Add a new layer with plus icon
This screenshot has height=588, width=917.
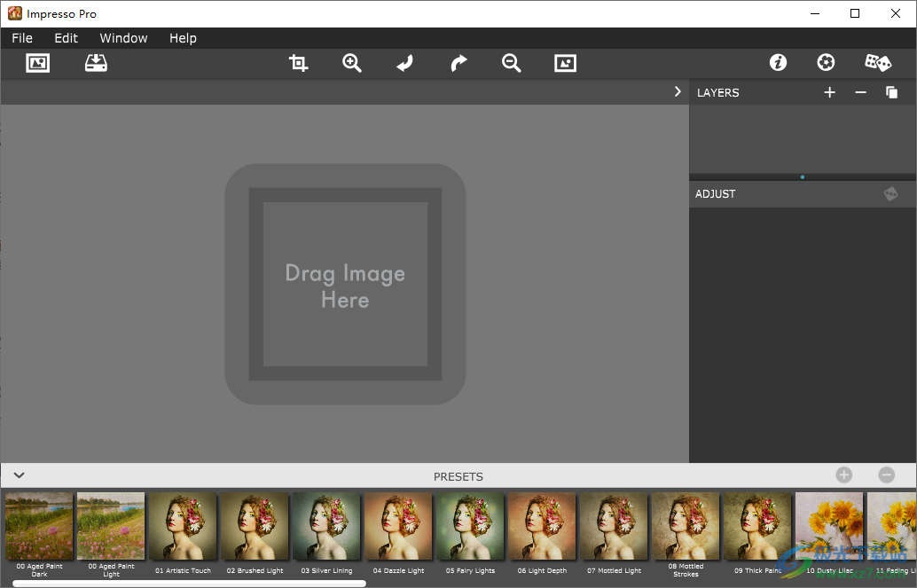(x=829, y=92)
